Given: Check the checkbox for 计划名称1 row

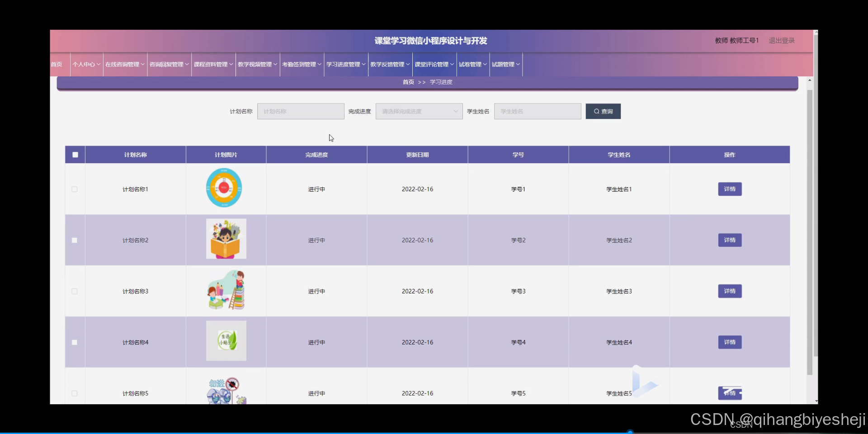Looking at the screenshot, I should pos(75,189).
